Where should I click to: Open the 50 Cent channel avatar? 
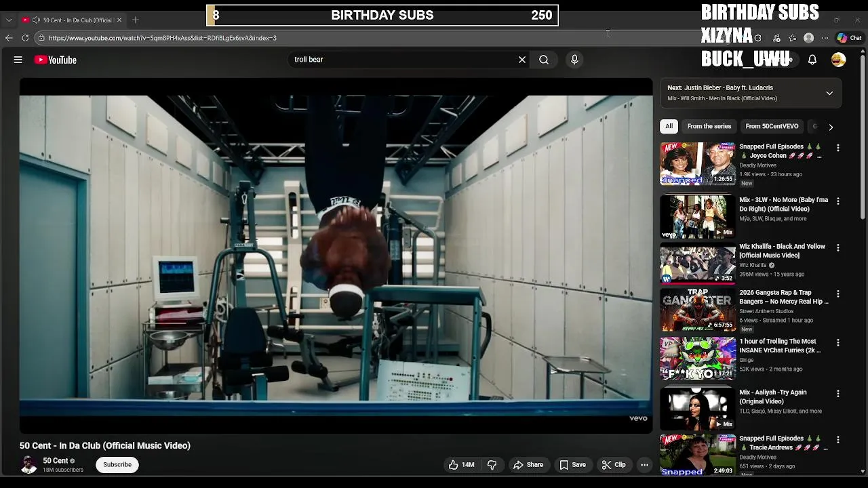[28, 464]
